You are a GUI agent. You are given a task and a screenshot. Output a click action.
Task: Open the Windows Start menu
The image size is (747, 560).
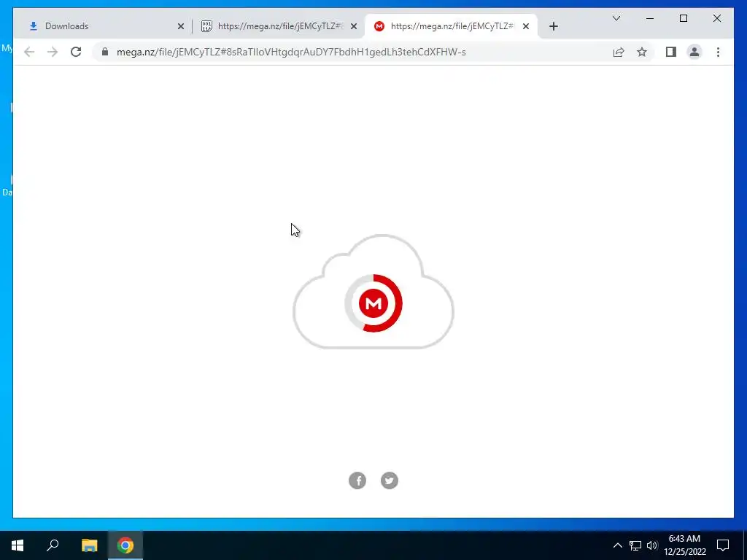coord(18,545)
